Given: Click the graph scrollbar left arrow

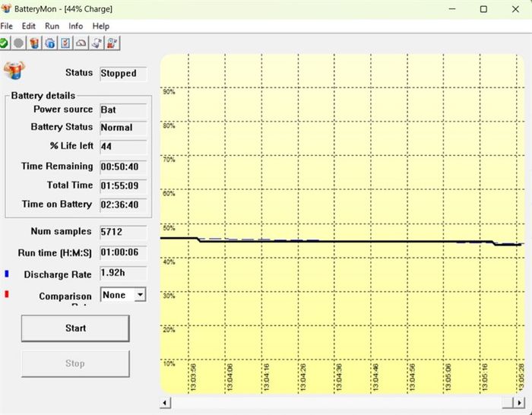Looking at the screenshot, I should (x=165, y=403).
